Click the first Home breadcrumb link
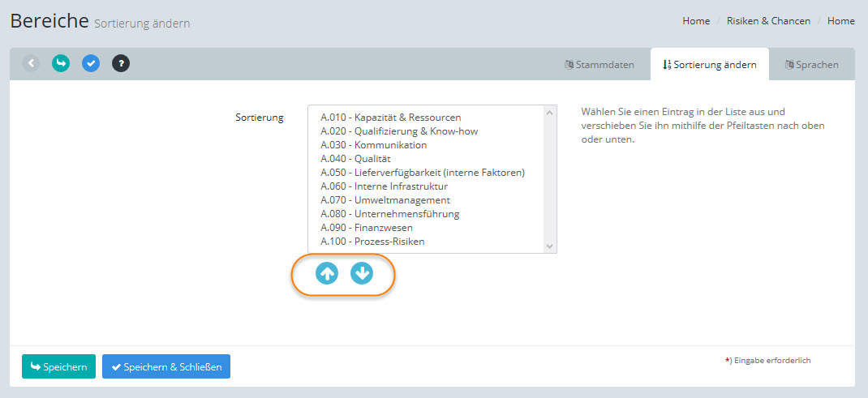This screenshot has height=398, width=868. (696, 21)
